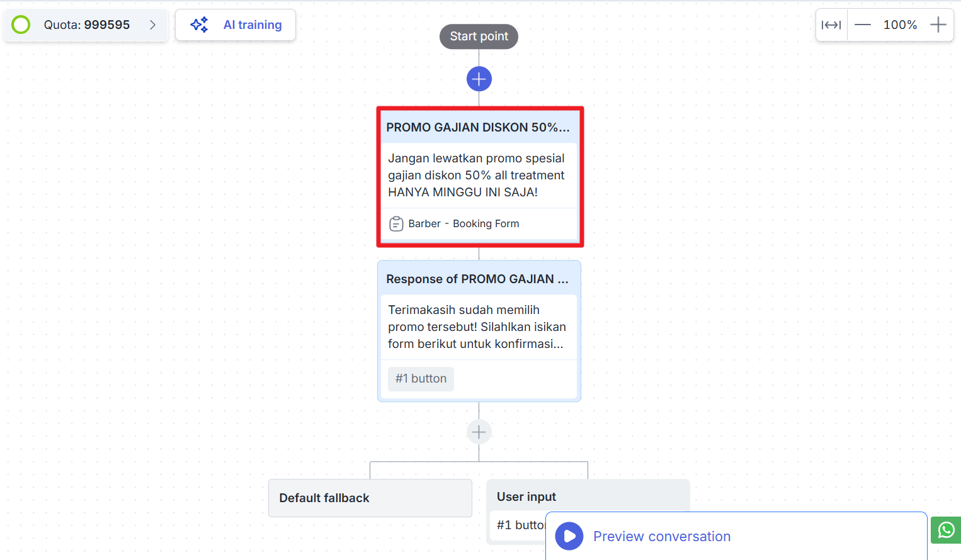Open the User input block

click(588, 497)
